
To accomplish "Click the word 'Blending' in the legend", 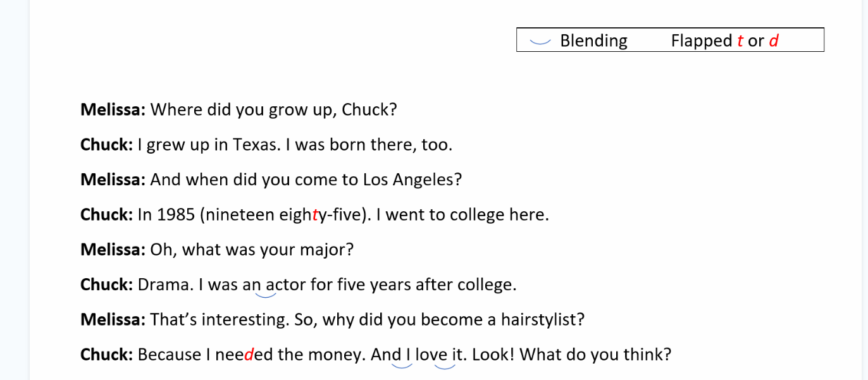I will [593, 41].
